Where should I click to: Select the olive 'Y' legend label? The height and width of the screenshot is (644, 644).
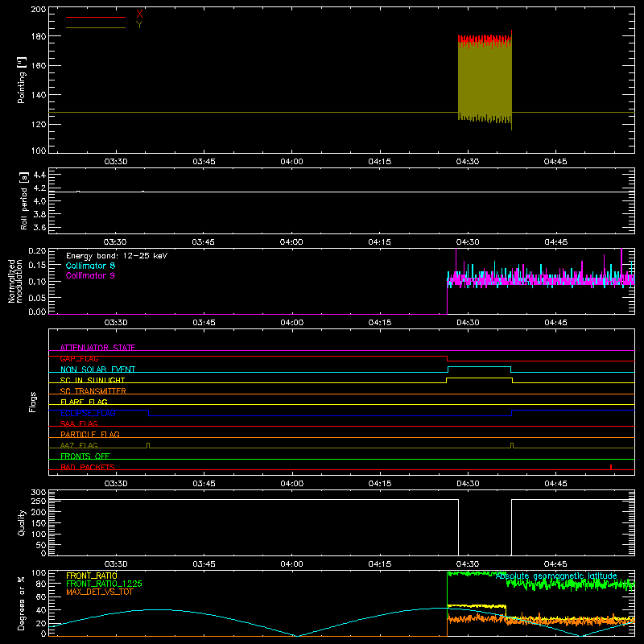click(139, 25)
